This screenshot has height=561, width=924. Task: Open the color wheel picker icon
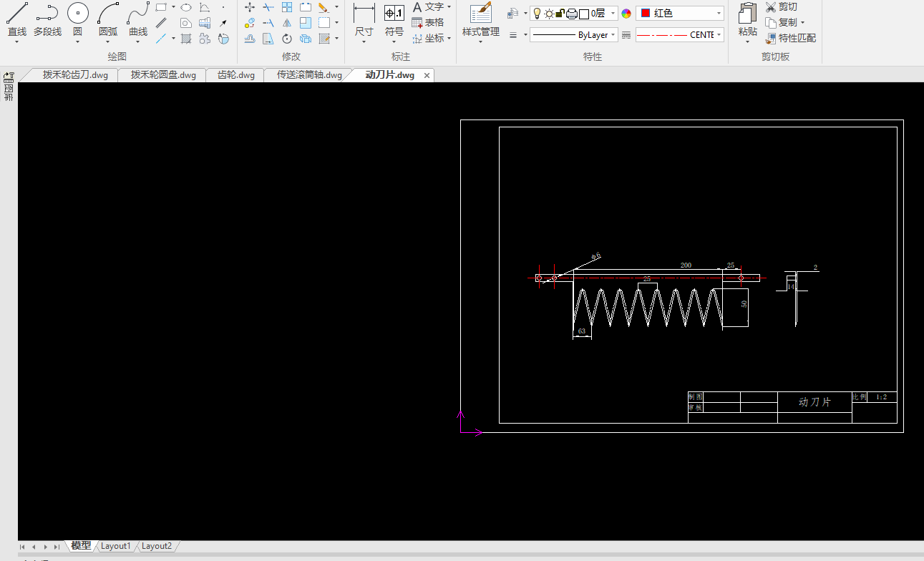click(x=626, y=14)
